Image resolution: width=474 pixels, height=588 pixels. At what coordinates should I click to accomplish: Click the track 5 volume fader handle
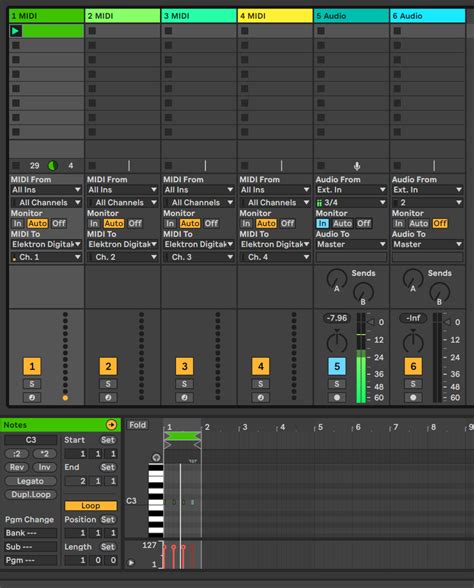tap(371, 322)
